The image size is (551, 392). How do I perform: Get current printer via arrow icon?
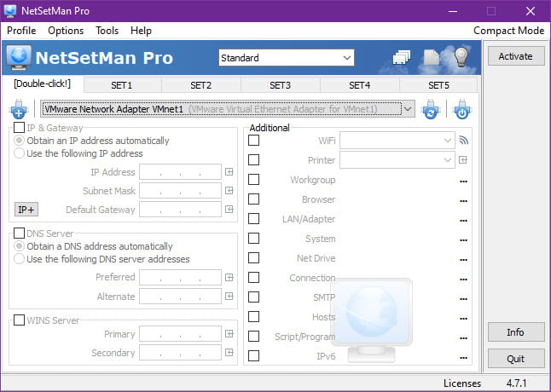463,160
